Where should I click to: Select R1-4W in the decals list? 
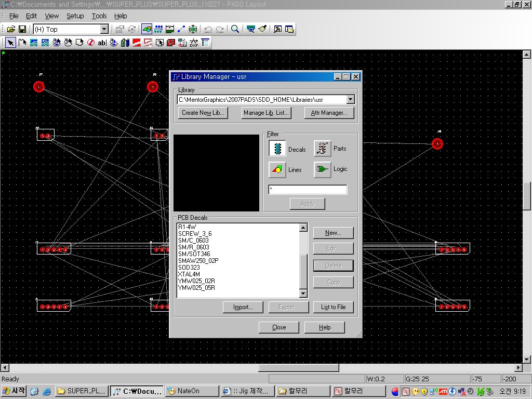pos(187,227)
